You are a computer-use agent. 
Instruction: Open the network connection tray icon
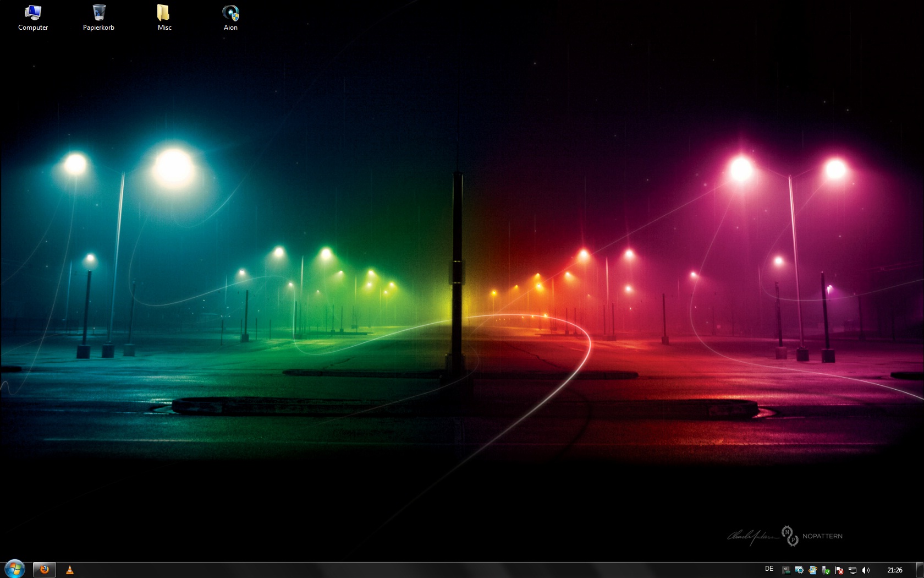click(853, 570)
